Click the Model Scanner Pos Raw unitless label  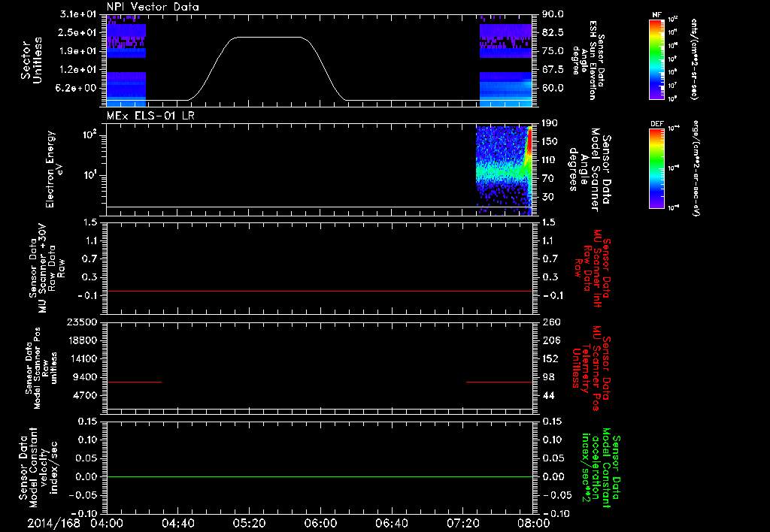tap(41, 368)
